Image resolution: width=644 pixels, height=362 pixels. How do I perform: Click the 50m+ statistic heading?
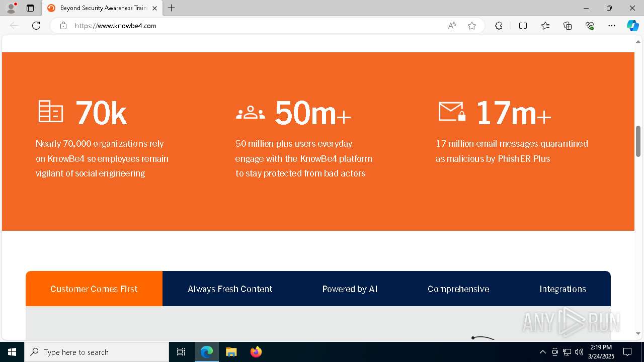pos(312,113)
